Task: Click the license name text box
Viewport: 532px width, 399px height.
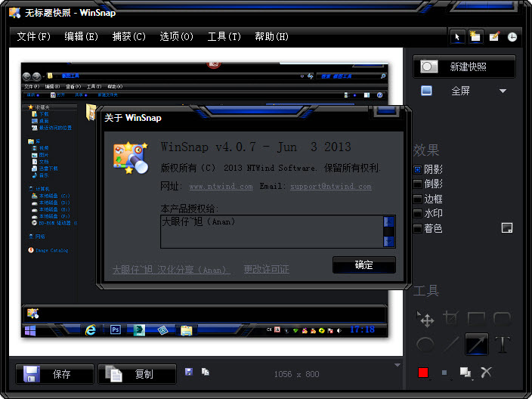Action: [x=272, y=232]
